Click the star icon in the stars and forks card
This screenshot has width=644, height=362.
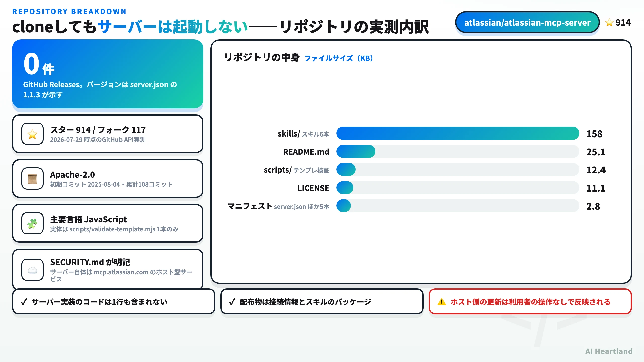[x=32, y=134]
